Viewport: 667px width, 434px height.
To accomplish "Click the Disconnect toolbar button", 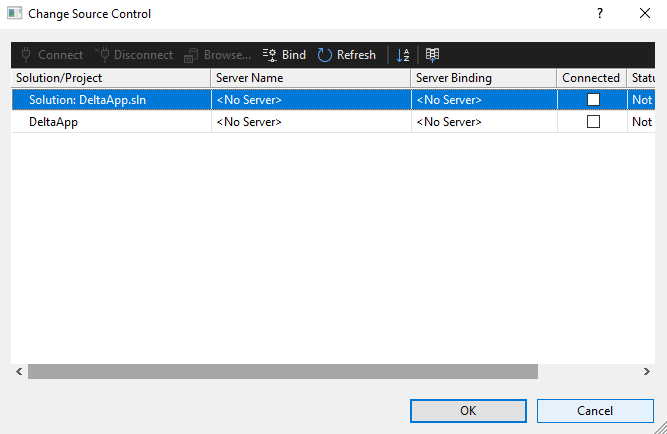I will (x=134, y=55).
